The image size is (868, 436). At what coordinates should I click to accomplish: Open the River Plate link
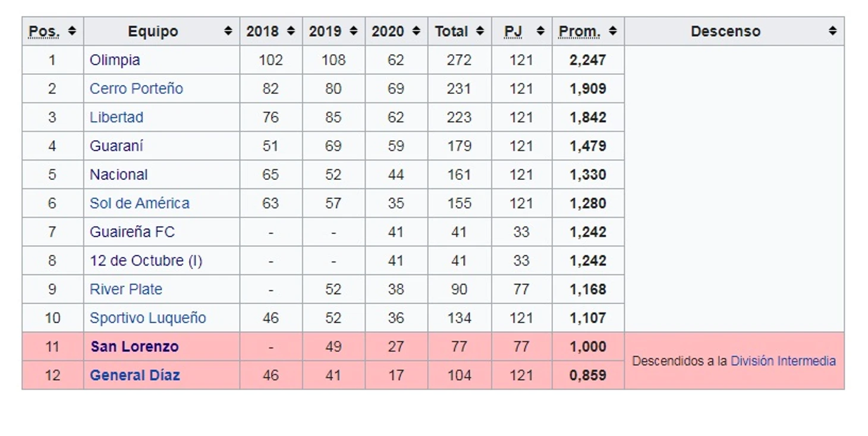coord(126,289)
